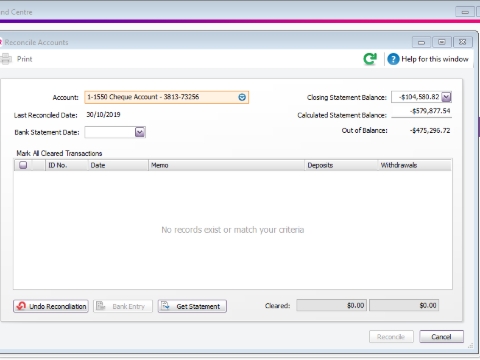480x360 pixels.
Task: Click the Print icon in toolbar
Action: [x=6, y=59]
